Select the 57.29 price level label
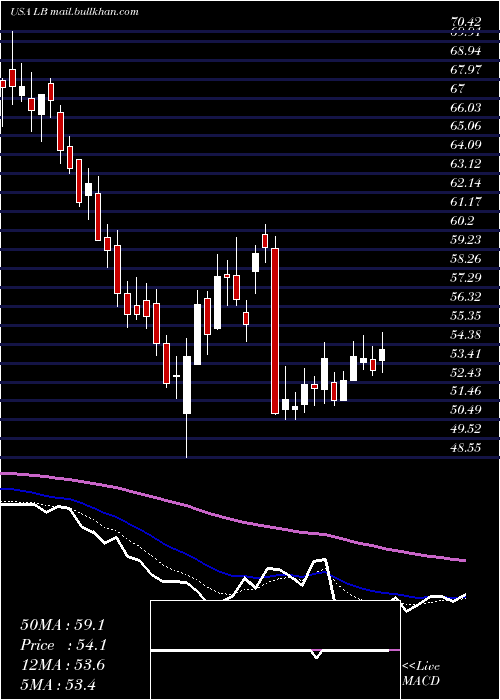 [466, 278]
